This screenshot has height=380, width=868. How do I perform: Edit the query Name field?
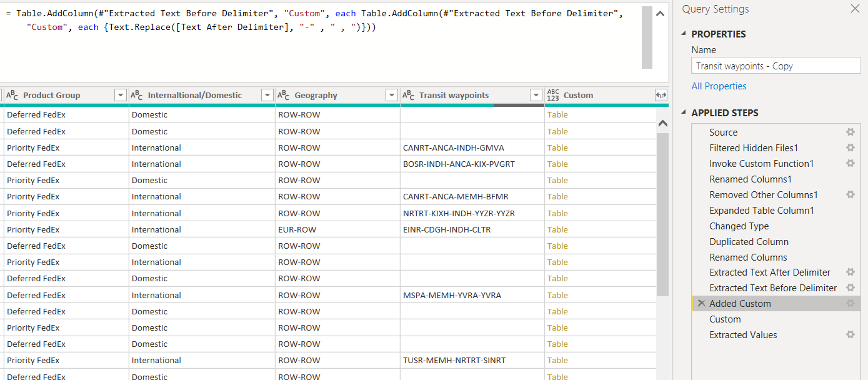pyautogui.click(x=776, y=66)
